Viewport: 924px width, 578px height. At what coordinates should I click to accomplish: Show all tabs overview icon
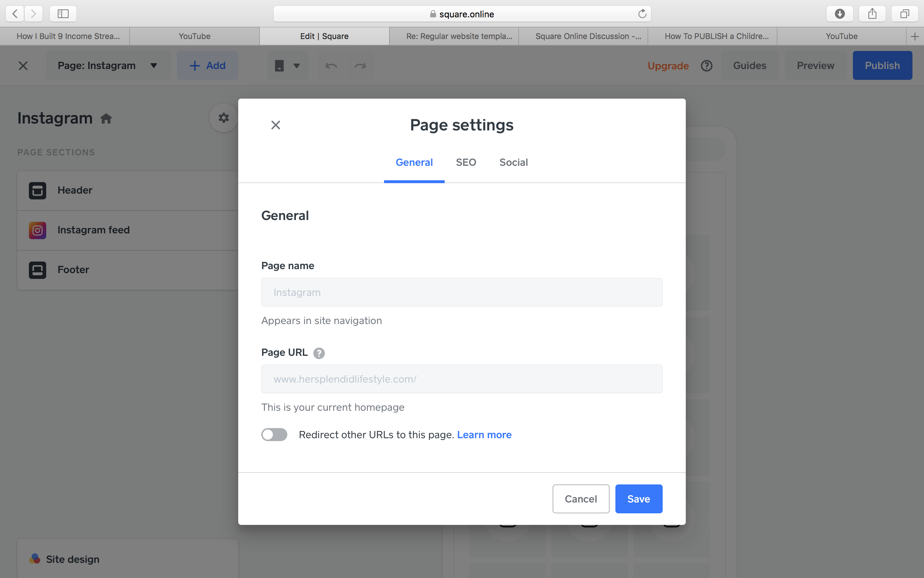(x=905, y=14)
